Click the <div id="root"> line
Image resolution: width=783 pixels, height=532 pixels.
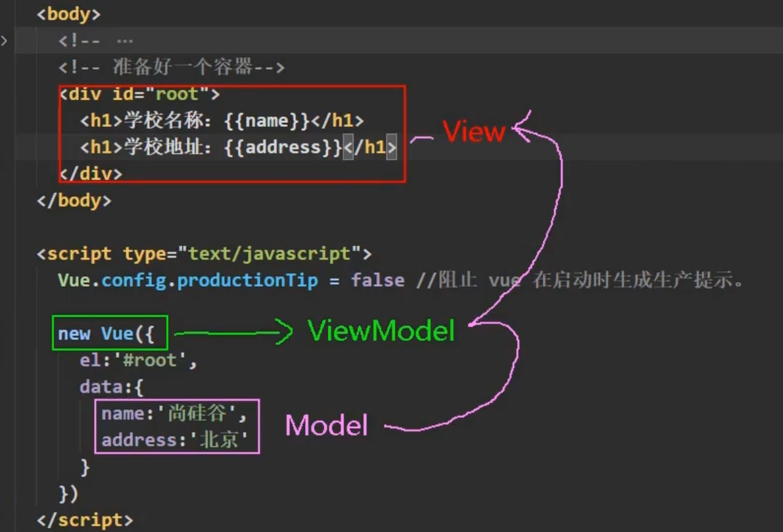point(139,94)
